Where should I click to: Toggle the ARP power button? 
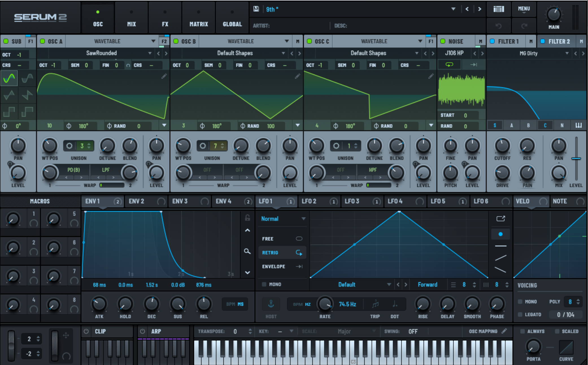pos(143,331)
